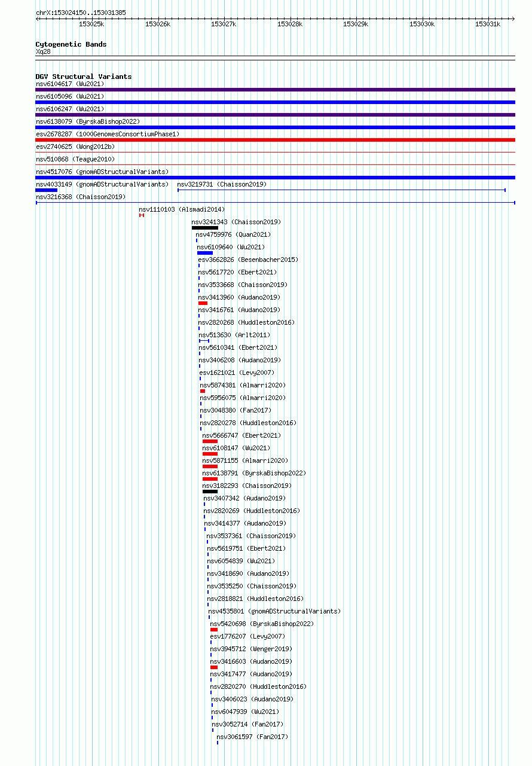The height and width of the screenshot is (766, 532).
Task: Open variant nsv3416761 (Audano2019)
Action: pyautogui.click(x=240, y=310)
